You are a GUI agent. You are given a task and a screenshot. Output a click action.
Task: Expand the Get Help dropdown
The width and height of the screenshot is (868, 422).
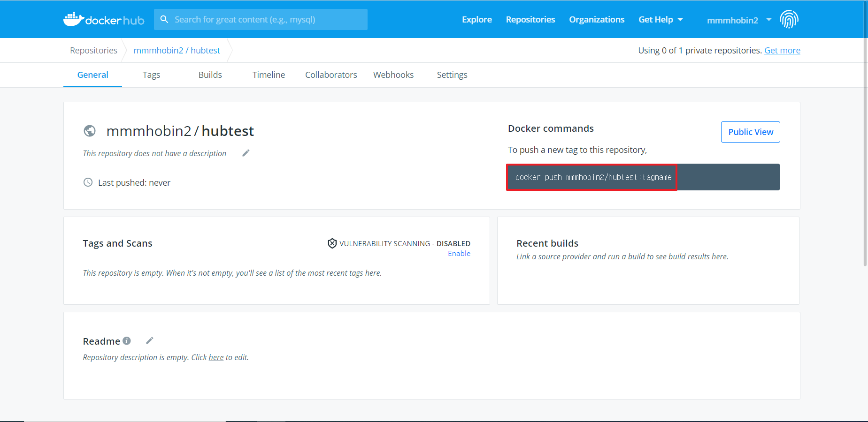(661, 20)
